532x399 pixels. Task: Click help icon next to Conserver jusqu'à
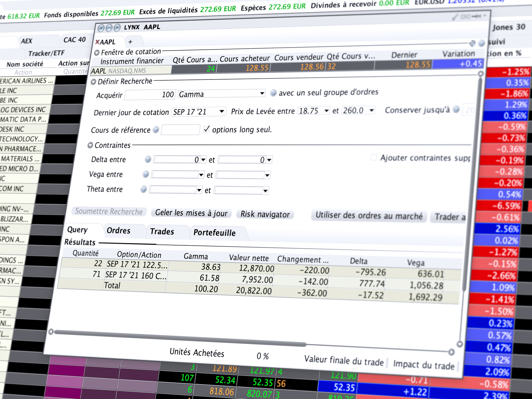tap(456, 109)
